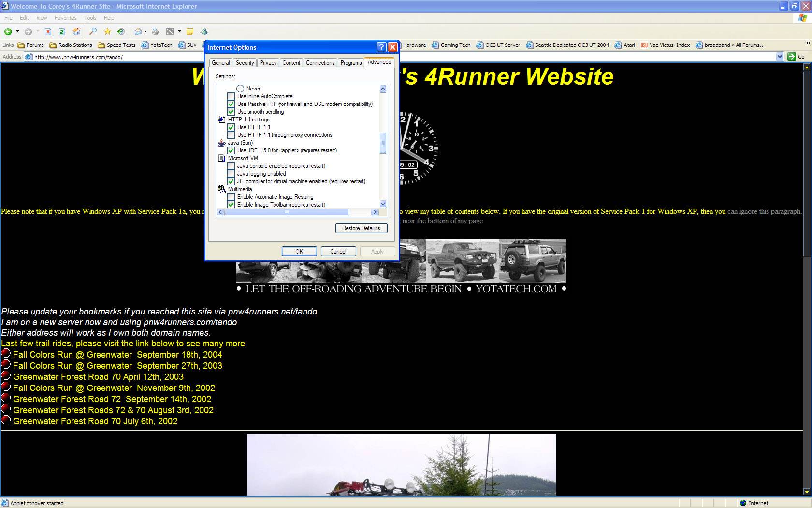Open the Messenger icon in toolbar

[x=204, y=31]
